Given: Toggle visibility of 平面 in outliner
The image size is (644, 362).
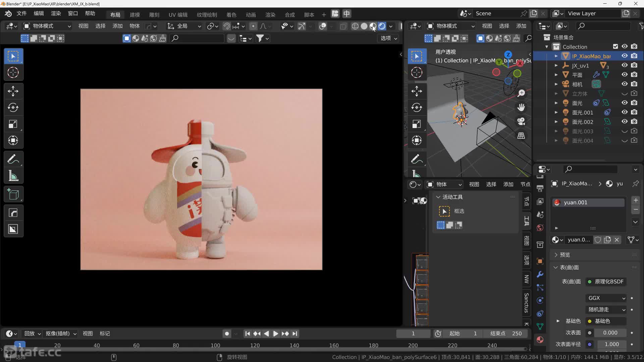Looking at the screenshot, I should (625, 74).
